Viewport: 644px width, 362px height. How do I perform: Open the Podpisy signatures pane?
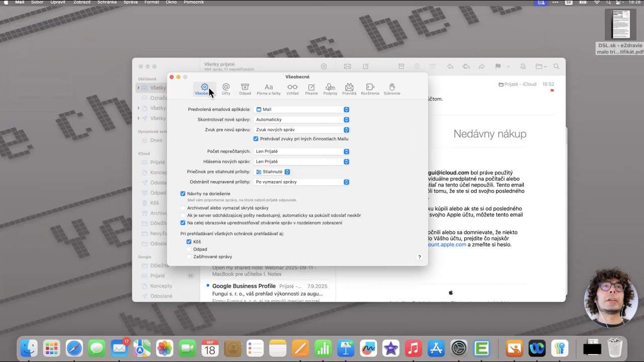(x=330, y=89)
